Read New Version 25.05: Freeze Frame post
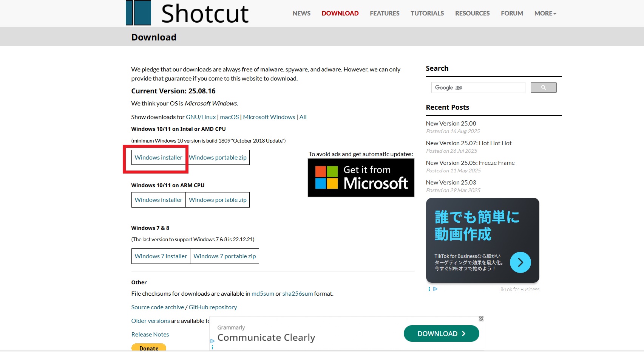 (x=470, y=163)
